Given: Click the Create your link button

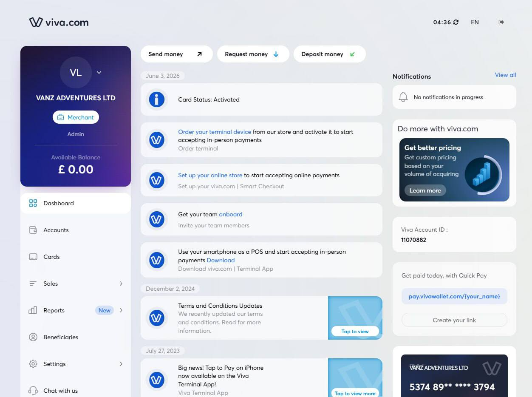Looking at the screenshot, I should pos(454,320).
